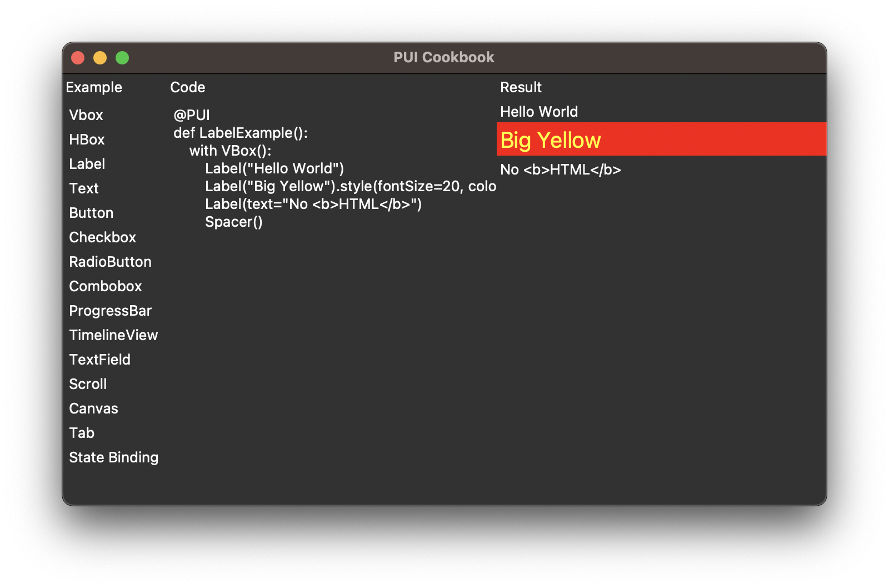Select the Vbox example
This screenshot has width=889, height=588.
pyautogui.click(x=86, y=115)
